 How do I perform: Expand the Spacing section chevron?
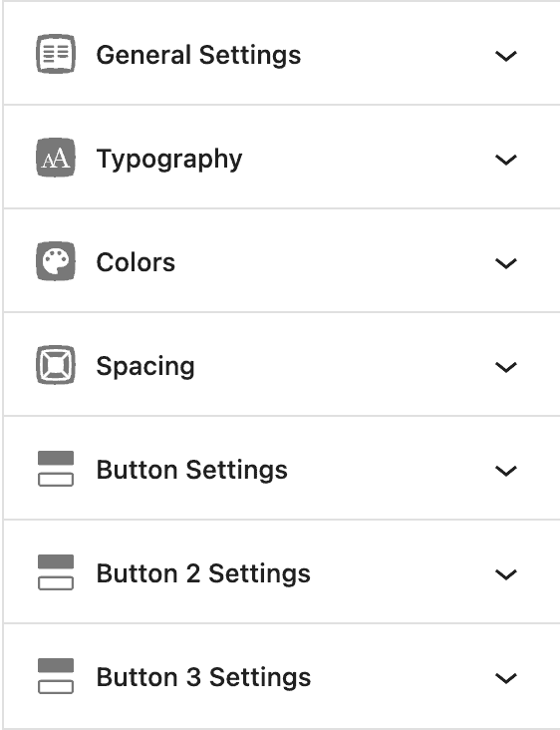(506, 367)
